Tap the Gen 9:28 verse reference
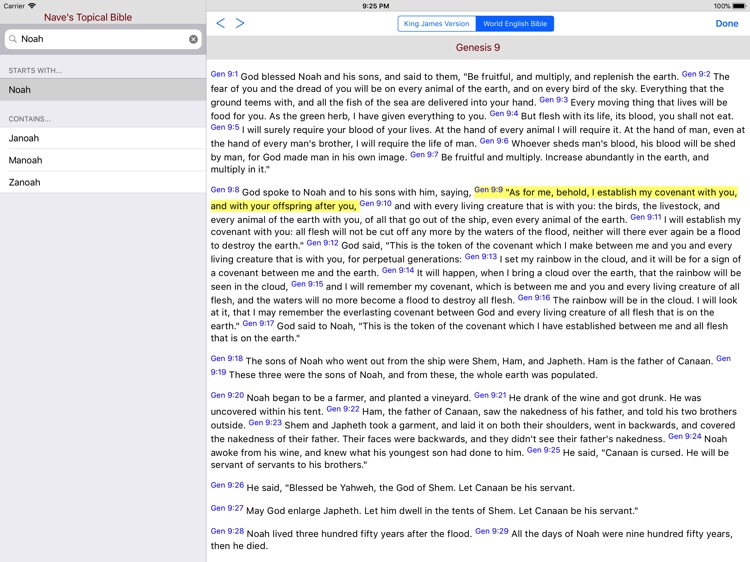This screenshot has width=750, height=562. (227, 531)
